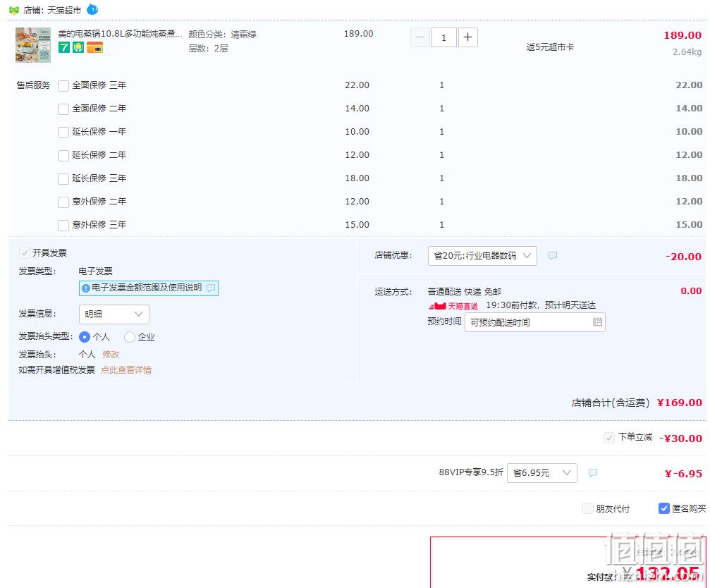Open the product thumbnail of the steamer pot
The height and width of the screenshot is (588, 710).
(x=33, y=45)
